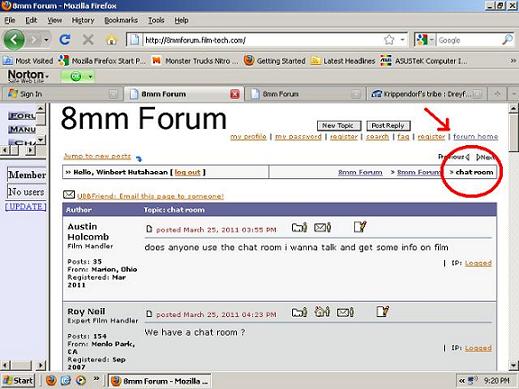Click the page's vertical scrollbar down arrow
Screen dimensions: 519x389
tap(513, 365)
